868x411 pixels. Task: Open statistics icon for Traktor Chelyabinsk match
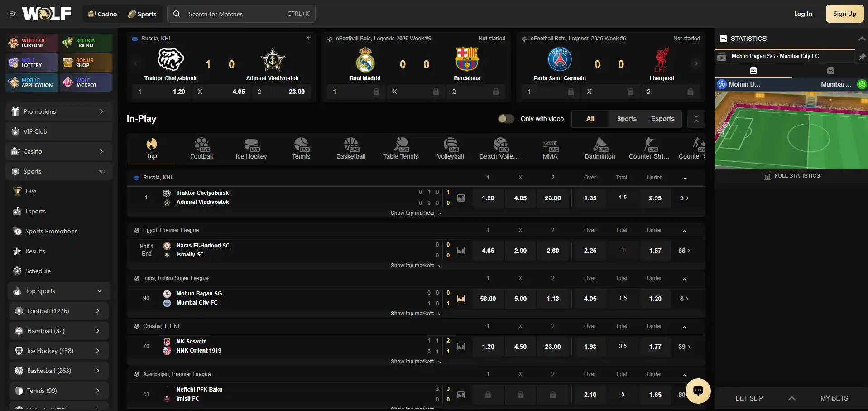(461, 198)
